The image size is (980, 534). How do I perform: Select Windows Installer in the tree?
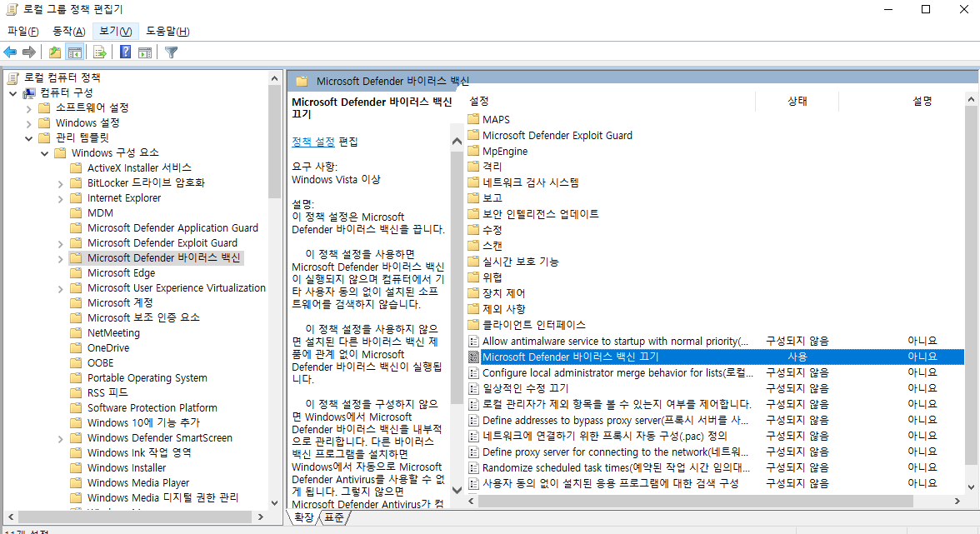point(127,468)
